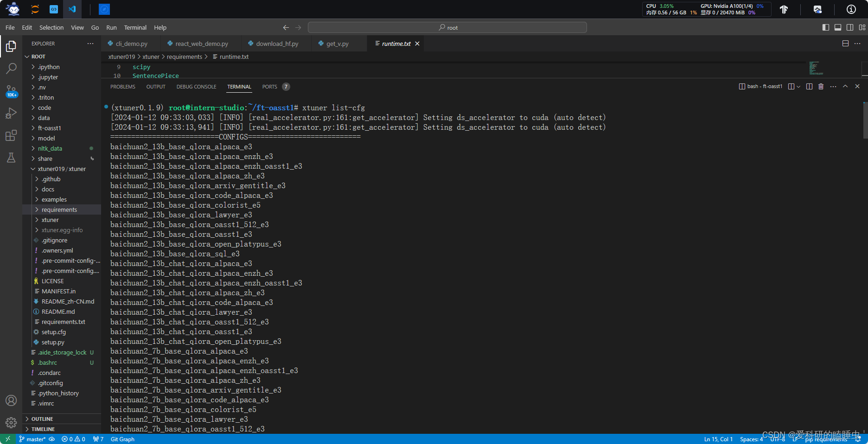The width and height of the screenshot is (868, 444).
Task: Go back with the left arrow
Action: (x=286, y=27)
